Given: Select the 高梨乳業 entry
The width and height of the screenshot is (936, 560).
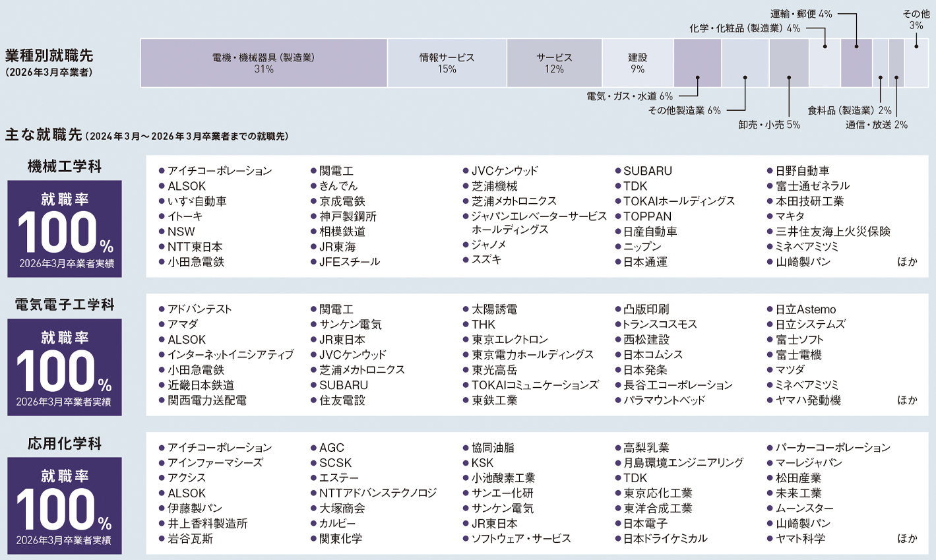Looking at the screenshot, I should (x=646, y=448).
